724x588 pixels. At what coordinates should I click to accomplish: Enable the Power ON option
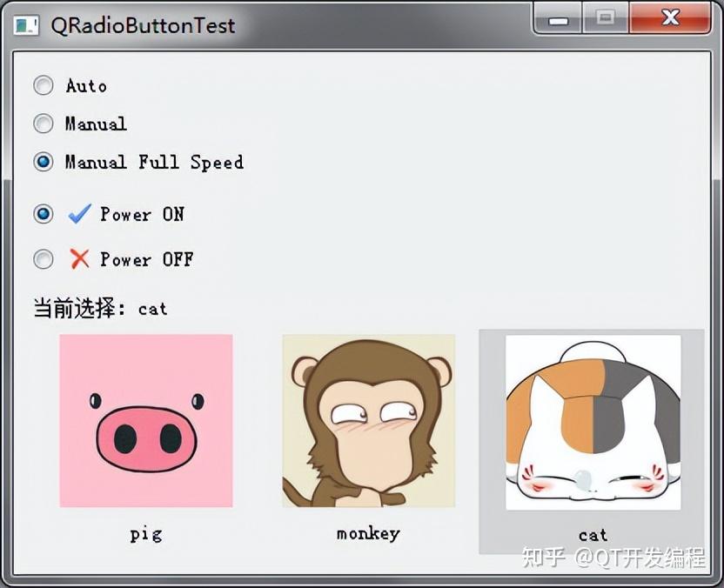pos(44,214)
